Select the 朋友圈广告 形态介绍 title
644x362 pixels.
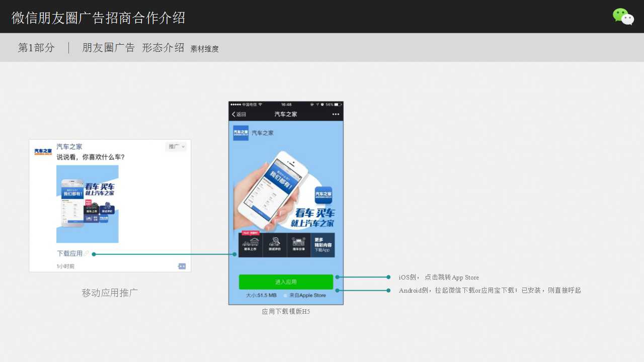click(x=133, y=47)
